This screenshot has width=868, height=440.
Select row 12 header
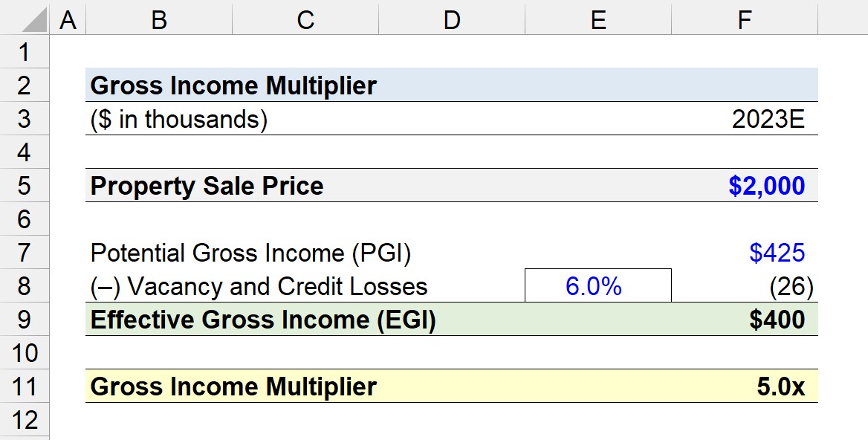point(25,420)
